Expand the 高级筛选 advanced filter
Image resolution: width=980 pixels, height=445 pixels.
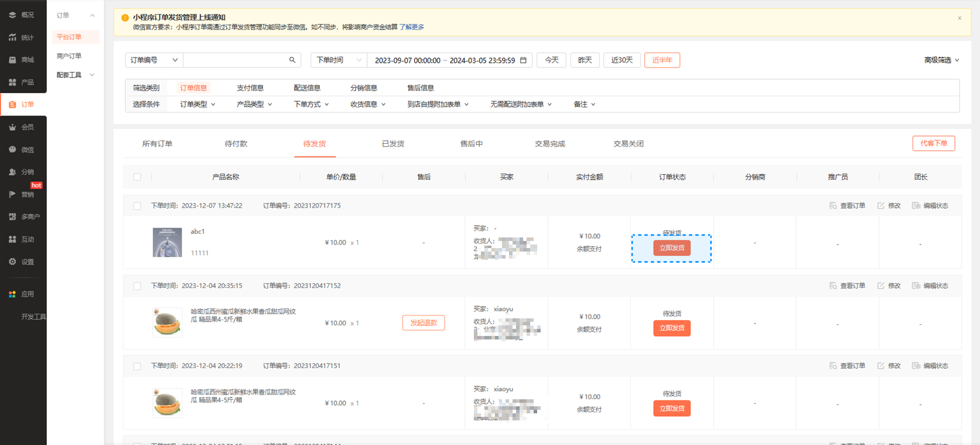coord(941,60)
